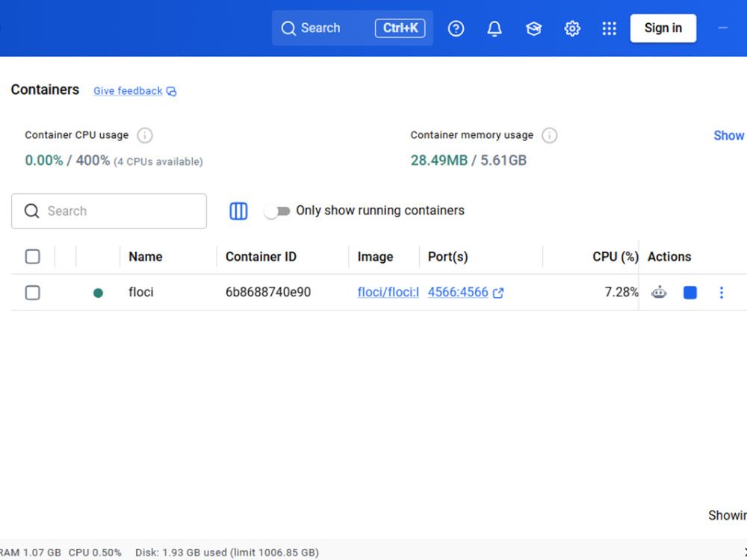Click the RAM 1.07 GB status entry
The width and height of the screenshot is (747, 560).
[31, 553]
